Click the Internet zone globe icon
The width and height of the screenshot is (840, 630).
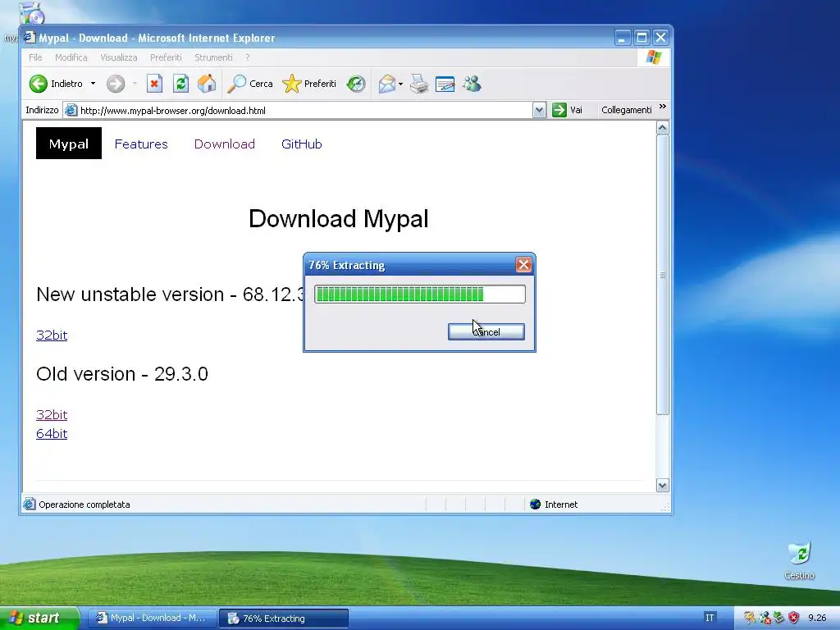(535, 504)
